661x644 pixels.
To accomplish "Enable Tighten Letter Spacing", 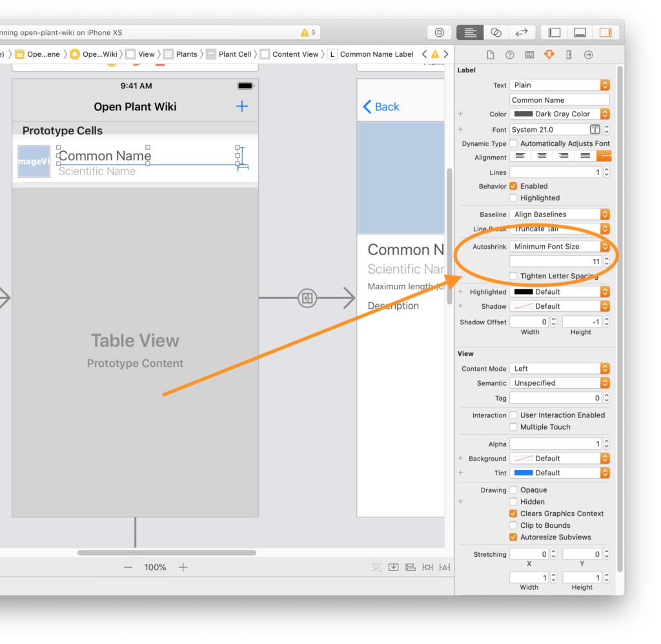I will coord(513,276).
